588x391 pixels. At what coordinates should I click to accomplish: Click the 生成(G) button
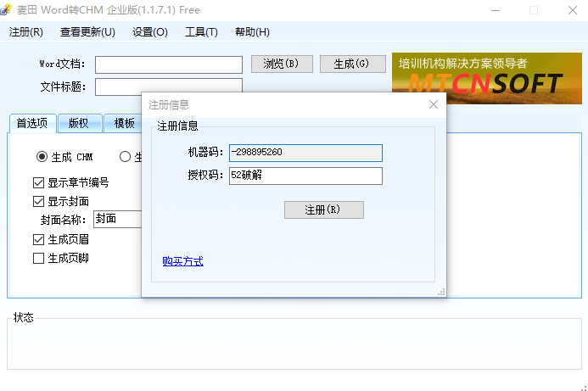pyautogui.click(x=352, y=64)
